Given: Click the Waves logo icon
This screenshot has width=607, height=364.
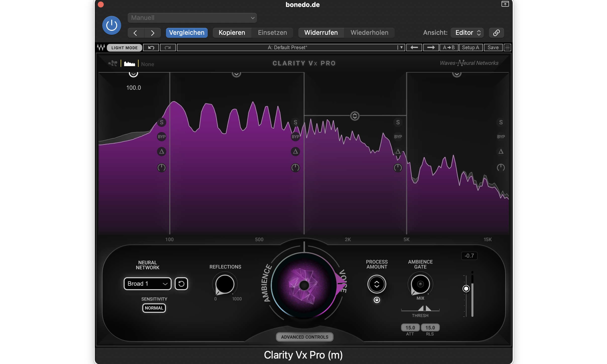Looking at the screenshot, I should (x=101, y=47).
